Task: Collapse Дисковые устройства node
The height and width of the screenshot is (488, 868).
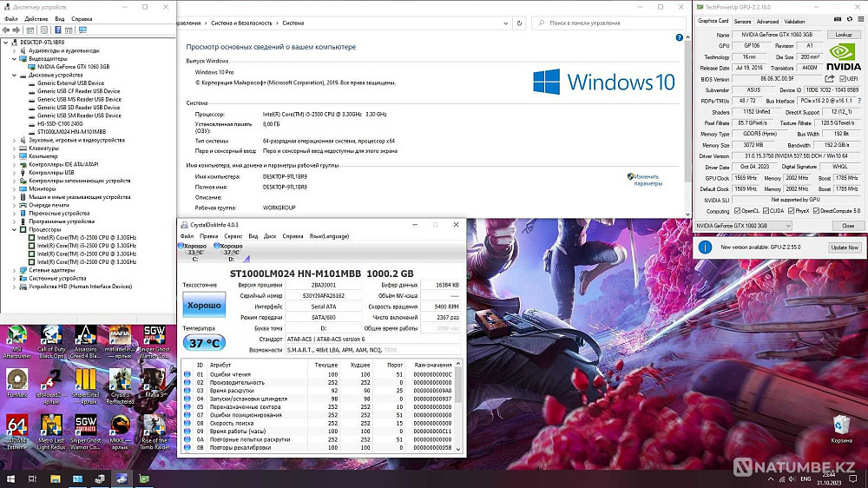Action: tap(15, 75)
